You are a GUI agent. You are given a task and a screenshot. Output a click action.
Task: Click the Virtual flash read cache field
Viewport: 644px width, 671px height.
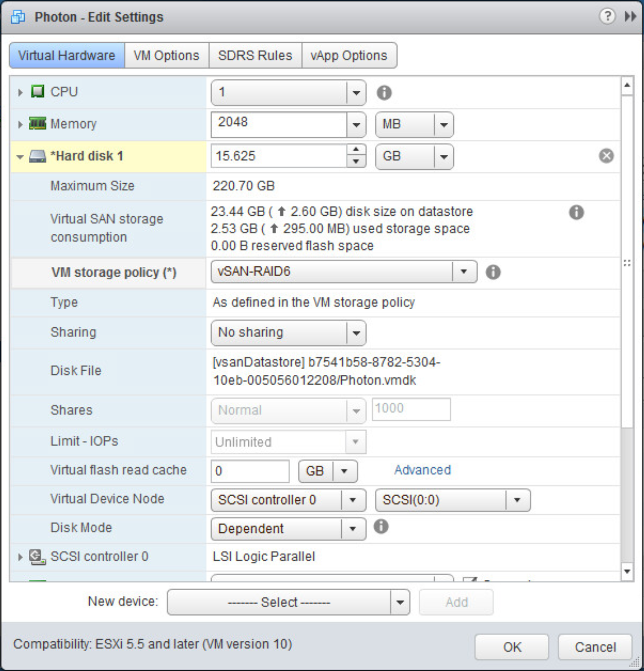coord(250,472)
